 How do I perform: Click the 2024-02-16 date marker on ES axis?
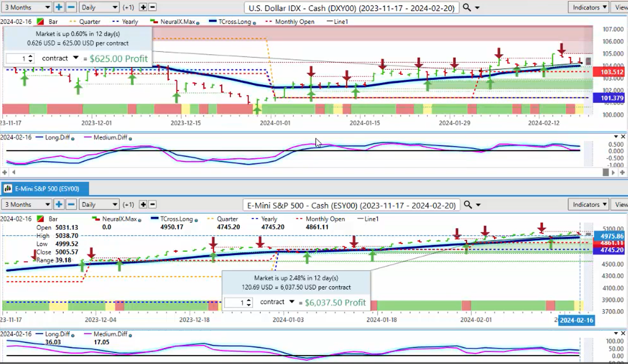[576, 320]
